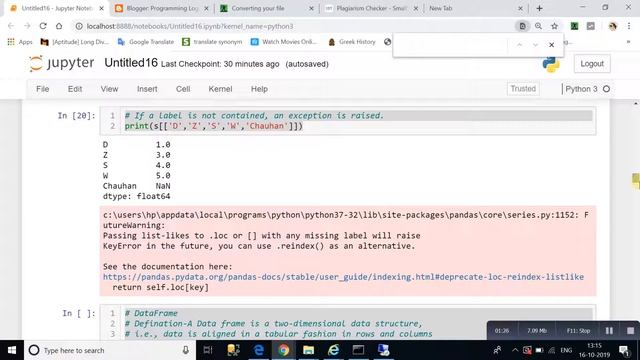Click the profile avatar in Chrome toolbar

(612, 26)
